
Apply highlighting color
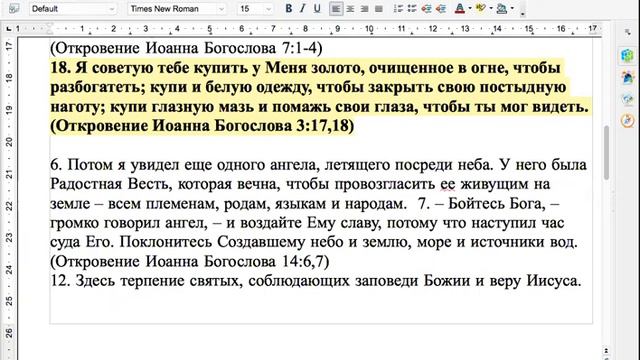(481, 9)
